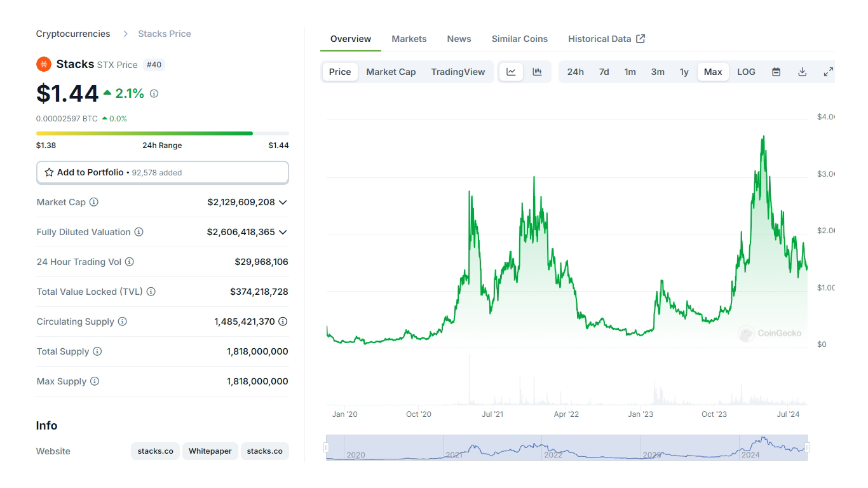
Task: Open the Overview tab
Action: tap(351, 39)
